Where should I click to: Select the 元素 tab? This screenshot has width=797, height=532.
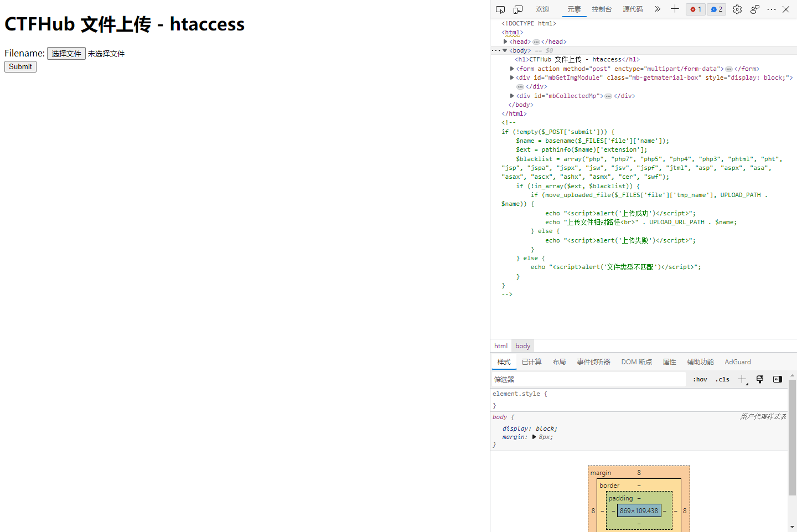click(574, 9)
